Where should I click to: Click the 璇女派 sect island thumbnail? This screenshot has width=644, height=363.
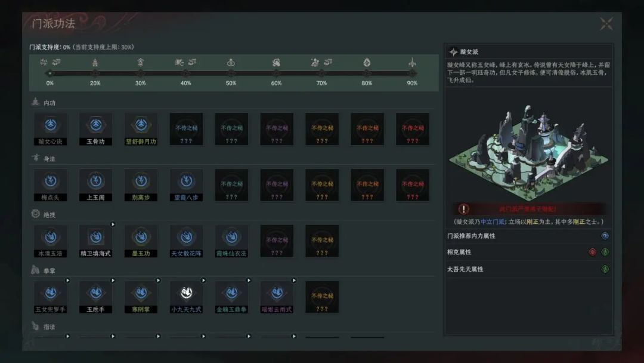point(528,152)
